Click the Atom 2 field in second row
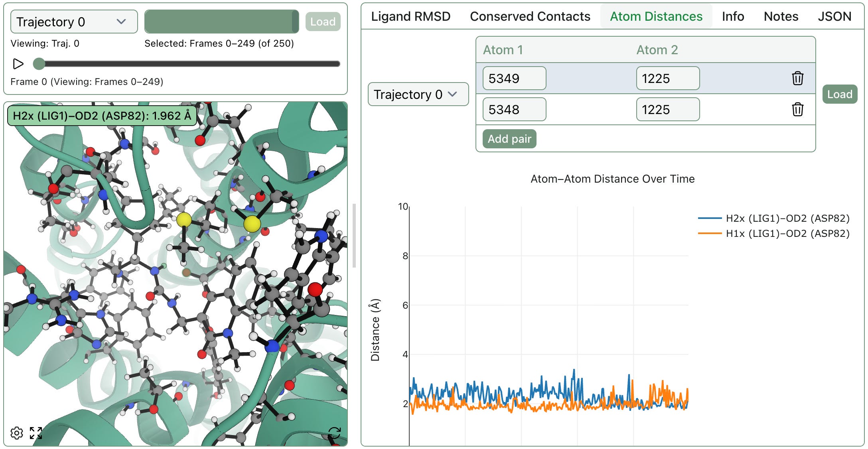The width and height of the screenshot is (868, 449). click(x=667, y=109)
